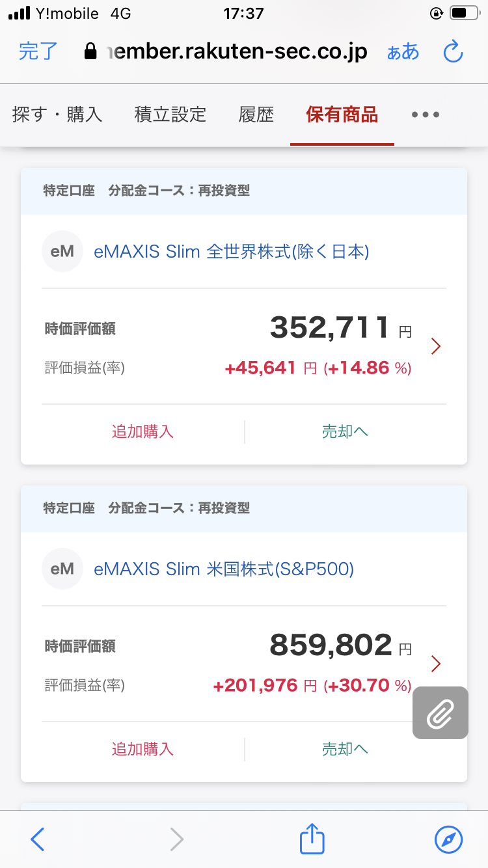Open eMAXIS Slim 米国株式(S&P500) link
The image size is (488, 868).
[224, 569]
